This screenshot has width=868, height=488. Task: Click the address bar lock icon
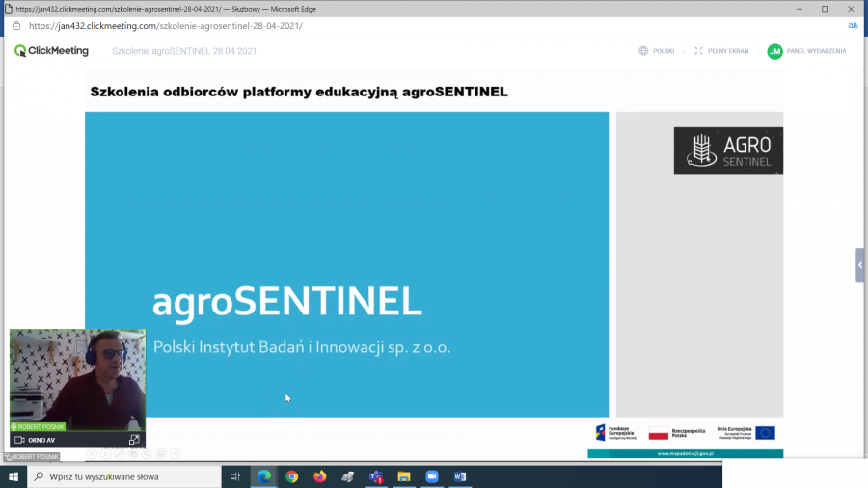(16, 26)
